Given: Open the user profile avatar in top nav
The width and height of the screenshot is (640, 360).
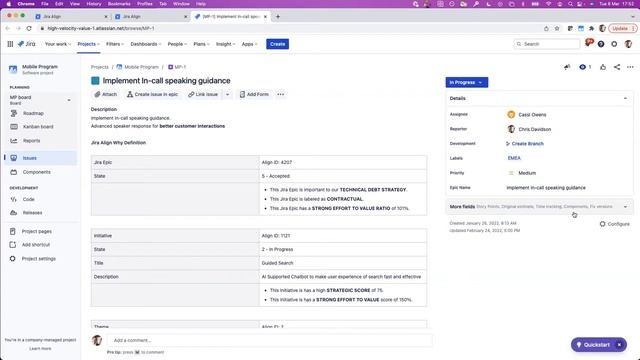Looking at the screenshot, I should pyautogui.click(x=628, y=44).
